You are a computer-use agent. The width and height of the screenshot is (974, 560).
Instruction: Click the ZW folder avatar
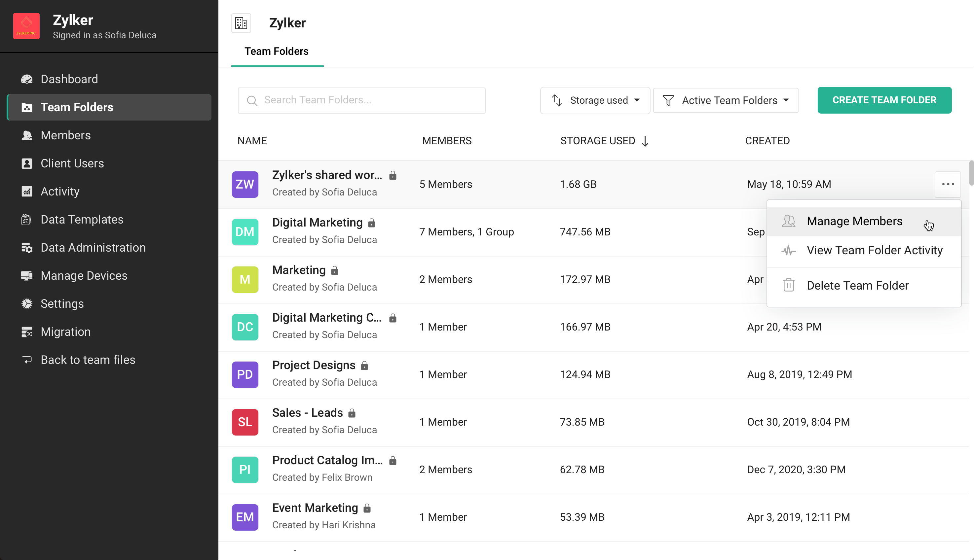tap(245, 184)
